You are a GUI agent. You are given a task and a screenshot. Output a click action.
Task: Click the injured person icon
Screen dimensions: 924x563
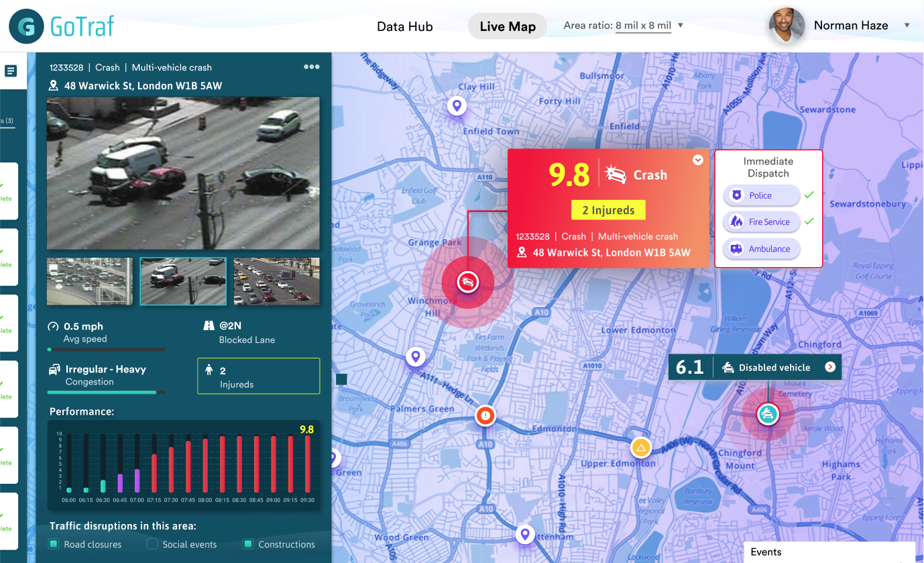[x=209, y=370]
